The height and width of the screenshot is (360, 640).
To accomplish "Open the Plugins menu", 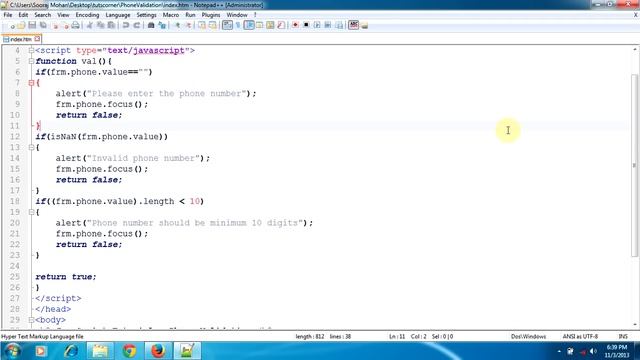I will click(211, 15).
